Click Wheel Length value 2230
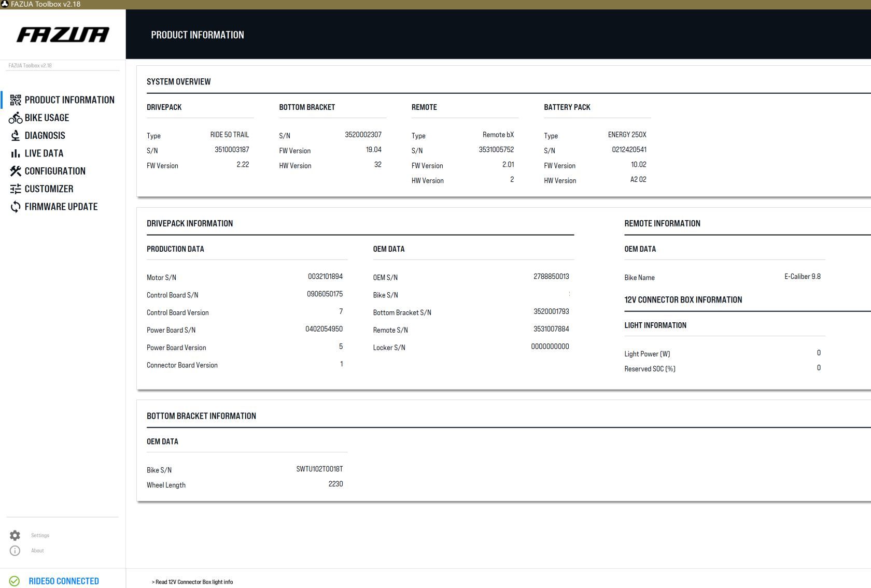The image size is (871, 588). tap(335, 484)
